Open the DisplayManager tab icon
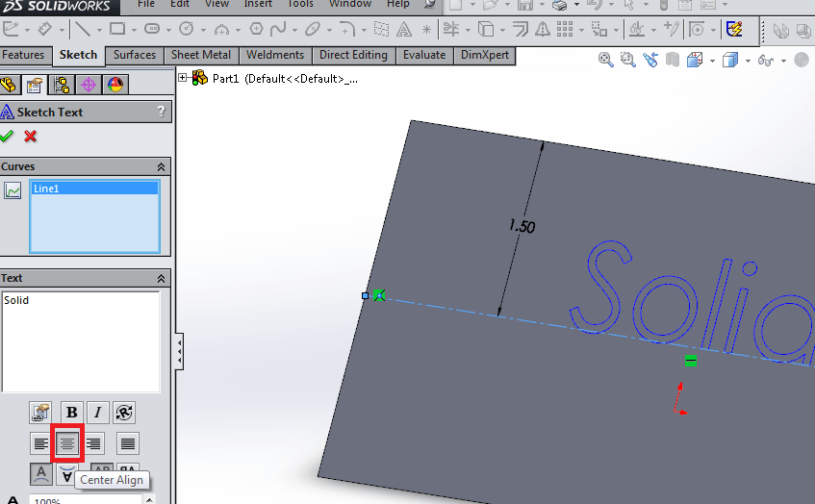 click(x=115, y=85)
